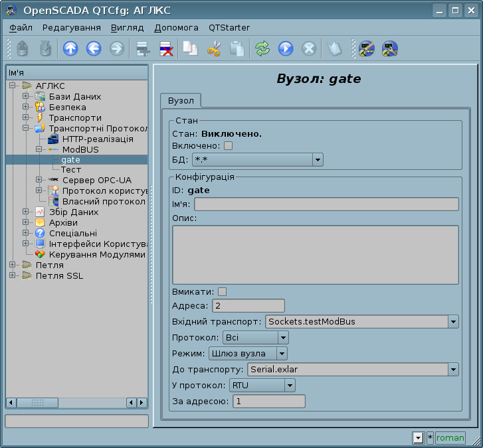The width and height of the screenshot is (483, 448).
Task: Click the blue start play icon
Action: [286, 48]
